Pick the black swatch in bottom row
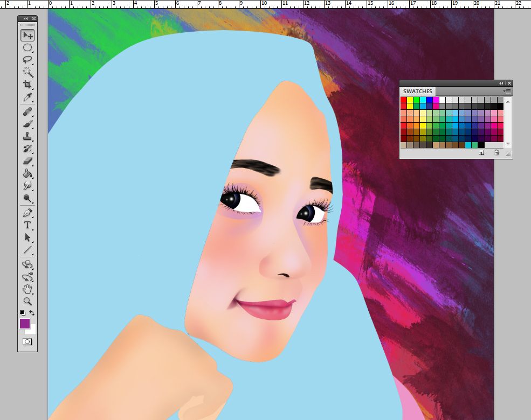Screen dimensions: 531x420 [x=481, y=145]
